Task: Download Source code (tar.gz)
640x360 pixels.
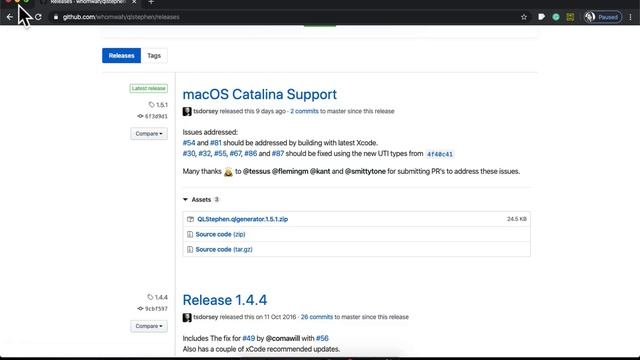Action: point(224,249)
